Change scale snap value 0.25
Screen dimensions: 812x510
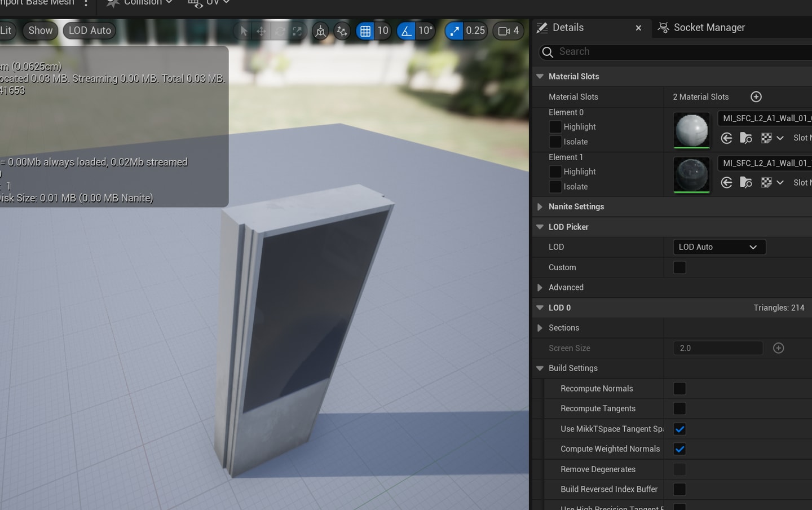pyautogui.click(x=475, y=31)
